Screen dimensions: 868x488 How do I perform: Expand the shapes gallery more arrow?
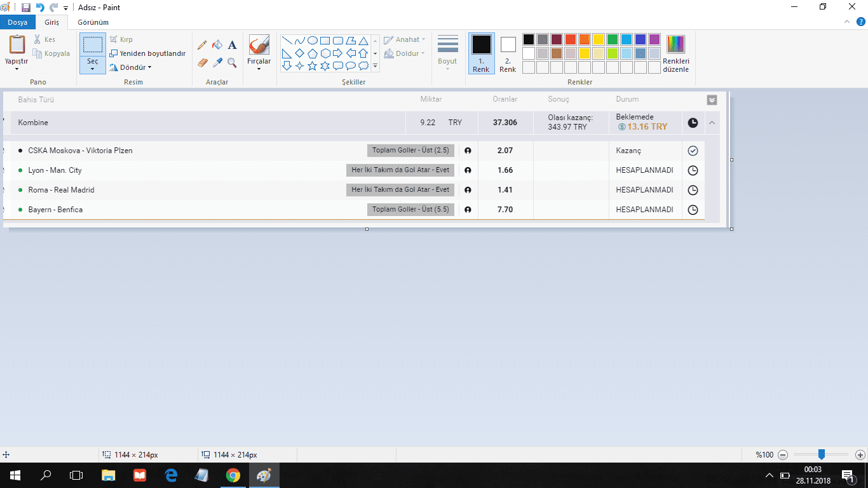coord(375,65)
